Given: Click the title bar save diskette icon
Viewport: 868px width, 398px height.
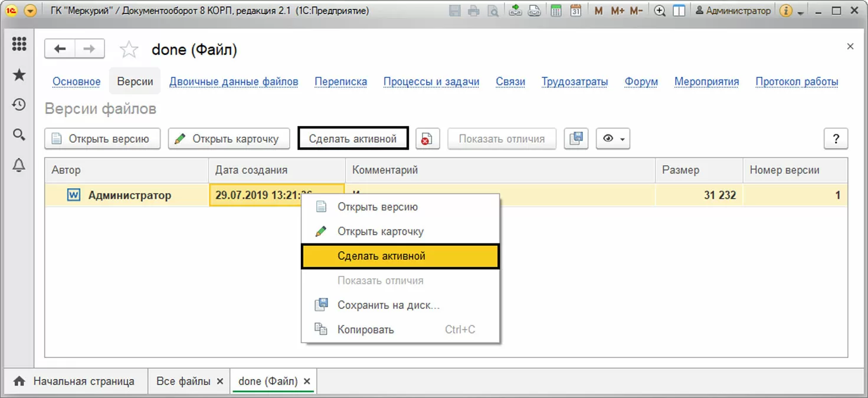Looking at the screenshot, I should coord(455,11).
